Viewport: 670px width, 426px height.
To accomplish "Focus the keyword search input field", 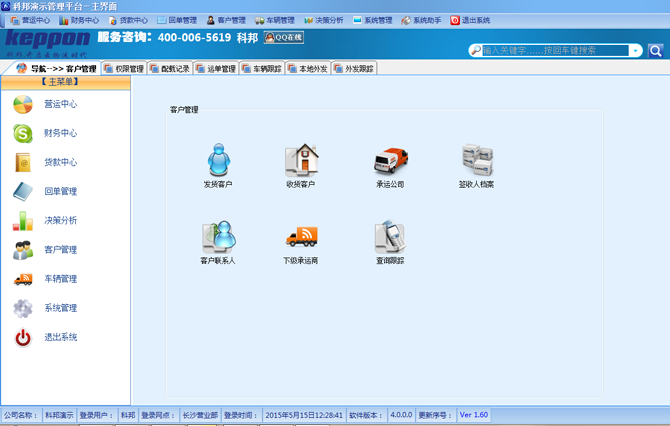I will (555, 51).
